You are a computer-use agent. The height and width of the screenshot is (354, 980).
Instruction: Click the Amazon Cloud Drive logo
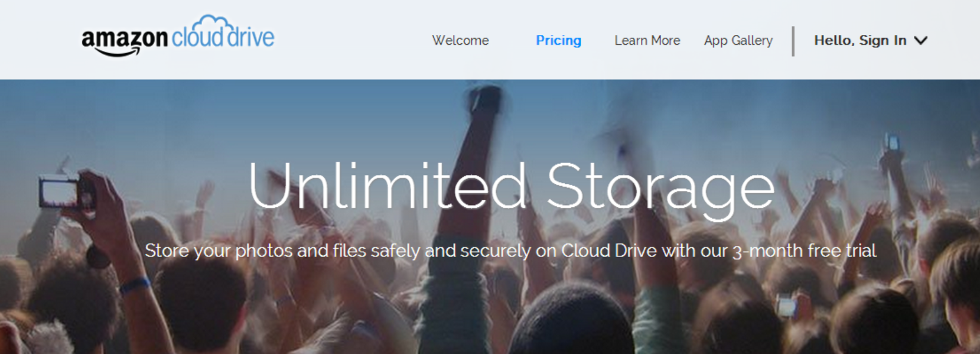(177, 37)
